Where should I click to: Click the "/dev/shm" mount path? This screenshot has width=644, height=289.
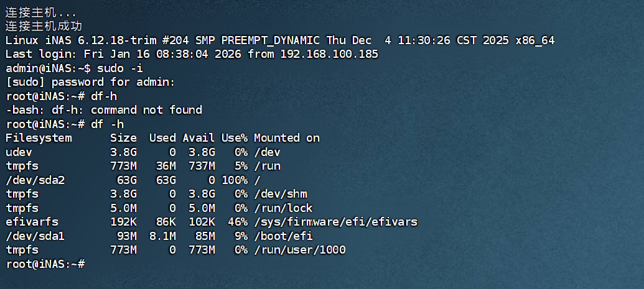[280, 194]
